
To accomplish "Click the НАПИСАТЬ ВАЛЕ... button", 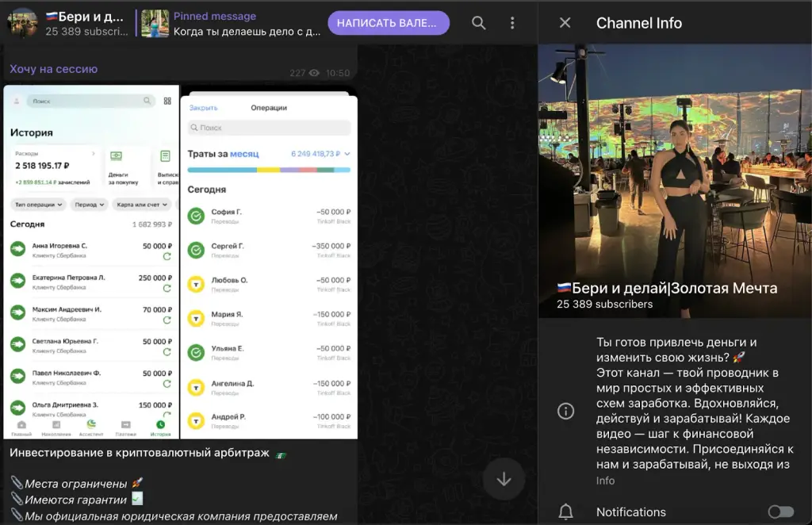I will 389,23.
